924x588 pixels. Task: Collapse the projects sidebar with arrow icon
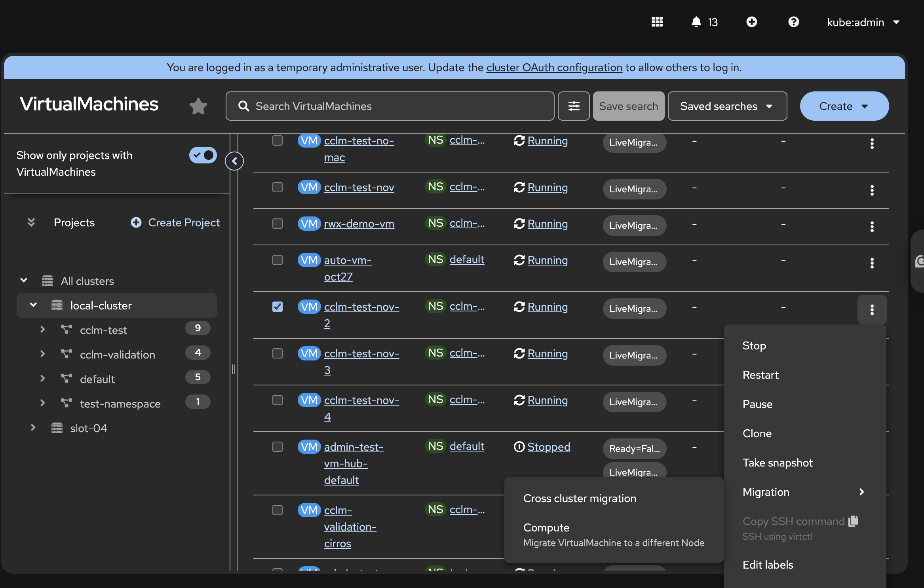pyautogui.click(x=234, y=161)
